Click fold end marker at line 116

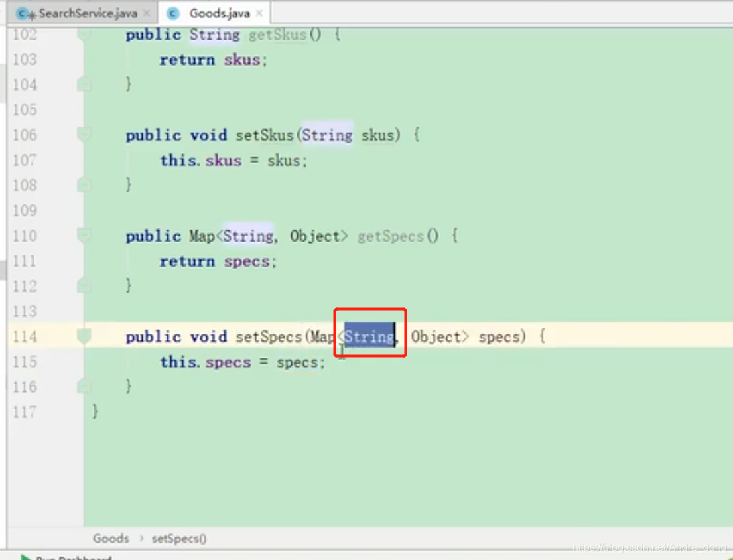[84, 386]
